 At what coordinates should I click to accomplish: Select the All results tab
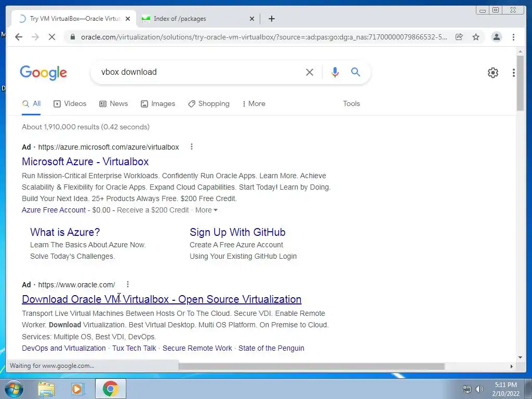point(31,104)
